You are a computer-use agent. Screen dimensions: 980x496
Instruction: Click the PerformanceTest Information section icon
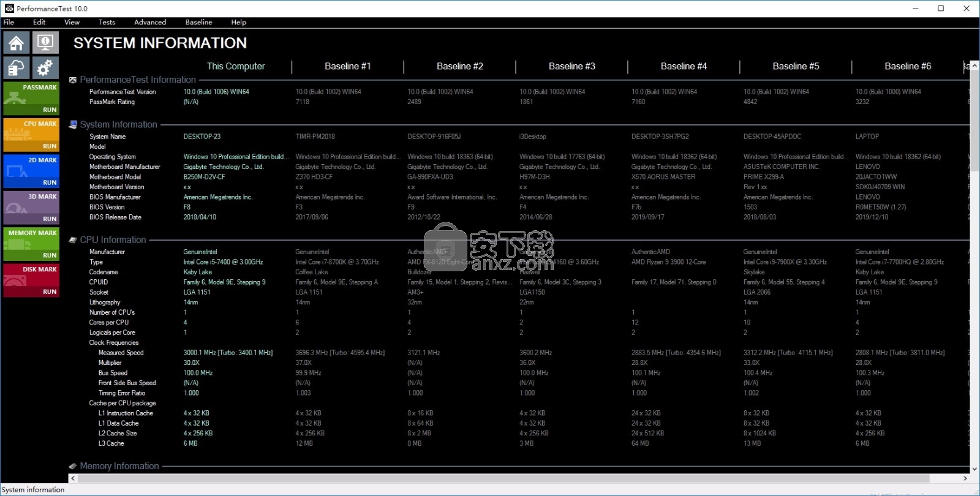click(73, 80)
